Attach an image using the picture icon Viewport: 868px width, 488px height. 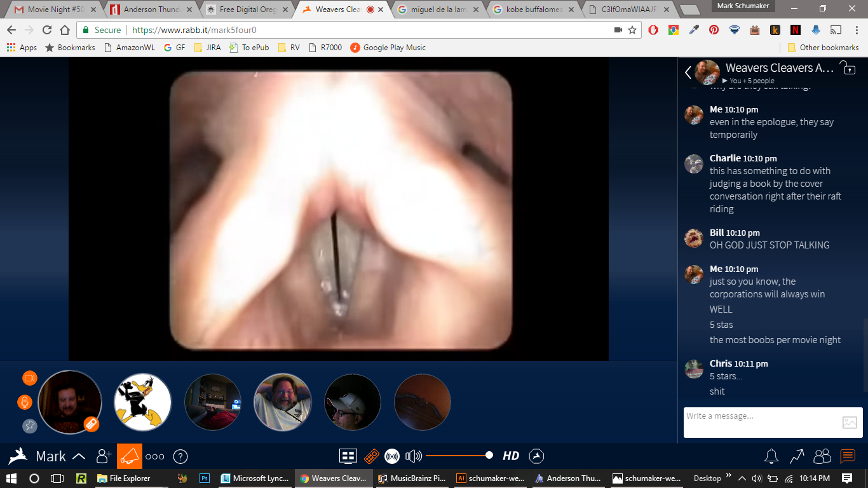(x=850, y=423)
